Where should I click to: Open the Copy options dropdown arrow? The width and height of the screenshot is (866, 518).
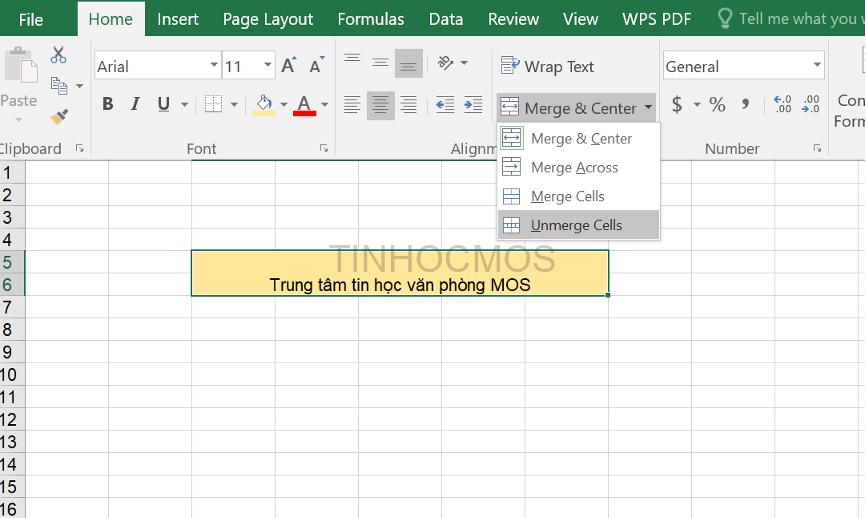(80, 86)
